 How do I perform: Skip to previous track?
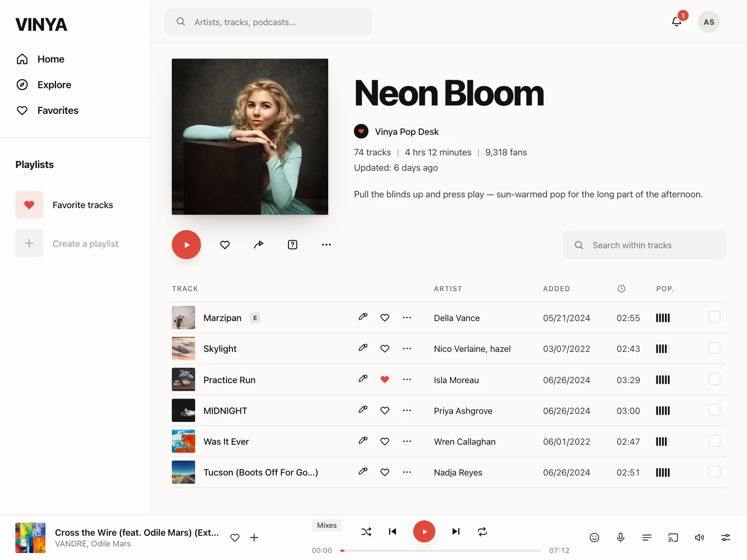[393, 532]
